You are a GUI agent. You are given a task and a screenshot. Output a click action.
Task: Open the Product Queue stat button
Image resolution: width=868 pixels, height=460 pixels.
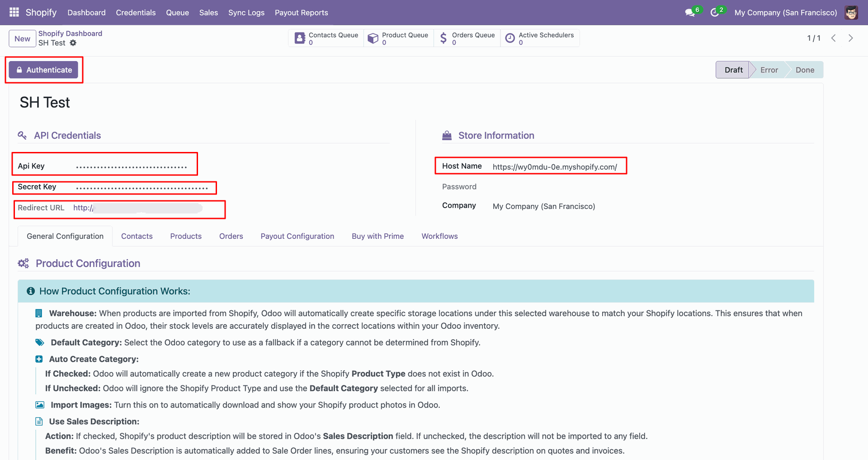[398, 38]
